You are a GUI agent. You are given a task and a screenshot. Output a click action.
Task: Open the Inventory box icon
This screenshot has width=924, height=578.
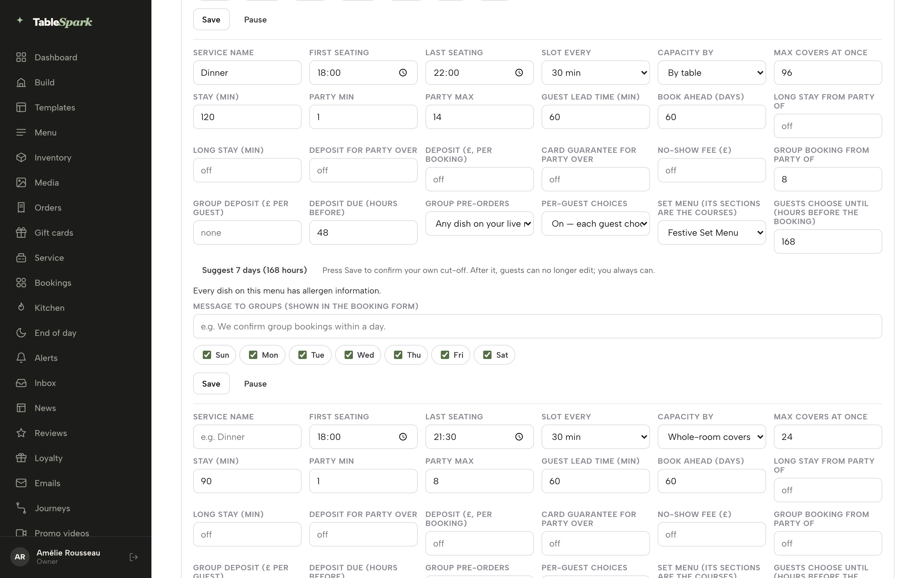click(x=21, y=157)
